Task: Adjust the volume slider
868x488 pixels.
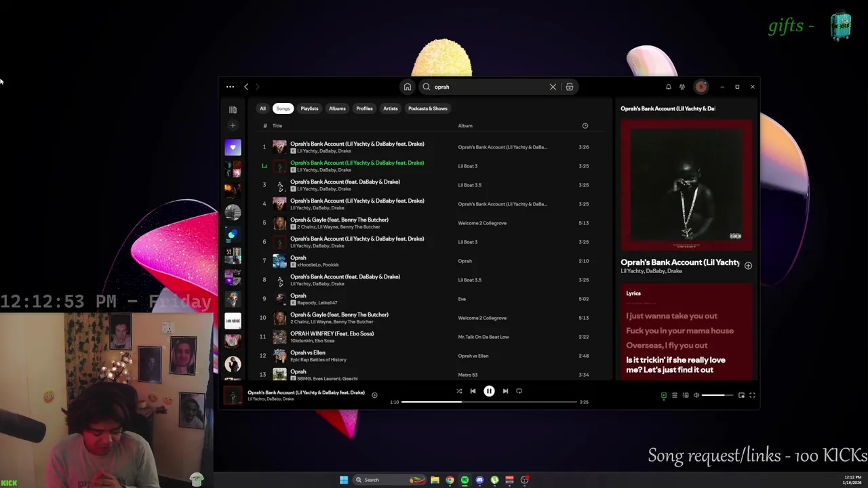Action: 717,395
